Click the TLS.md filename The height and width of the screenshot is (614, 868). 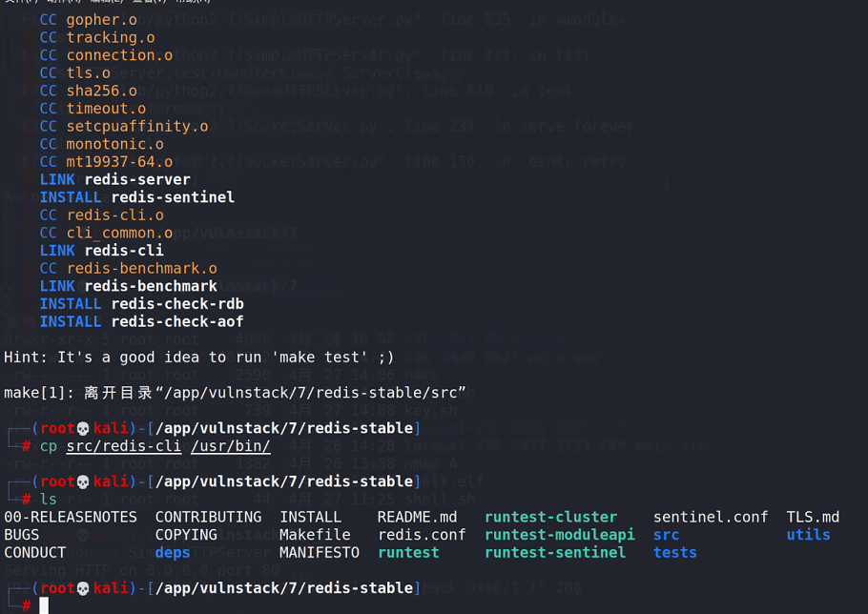click(813, 516)
